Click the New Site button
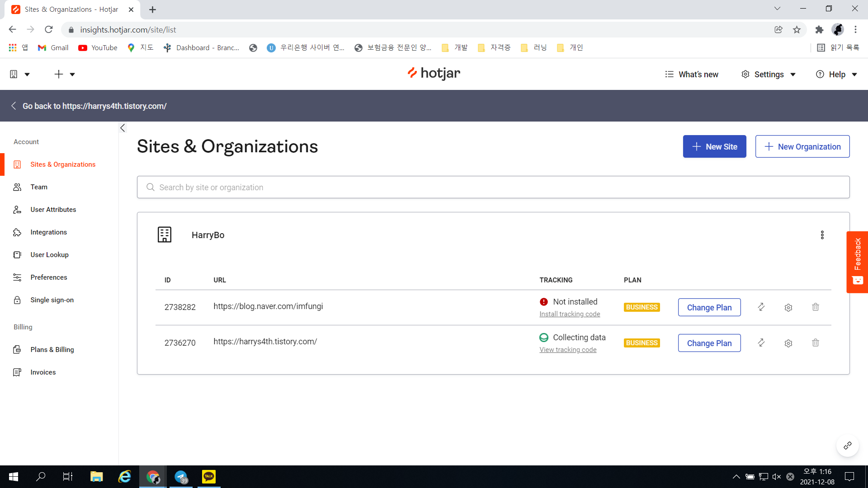This screenshot has height=488, width=868. pos(714,146)
